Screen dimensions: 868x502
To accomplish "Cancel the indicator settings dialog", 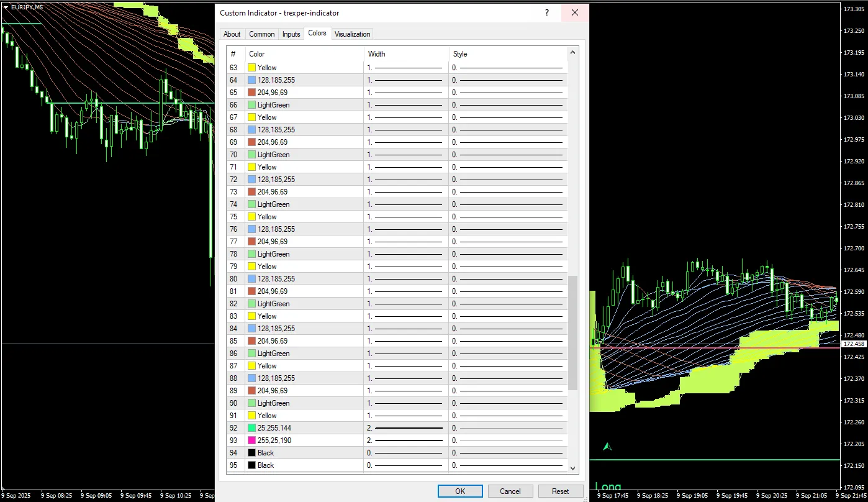I will pyautogui.click(x=510, y=491).
